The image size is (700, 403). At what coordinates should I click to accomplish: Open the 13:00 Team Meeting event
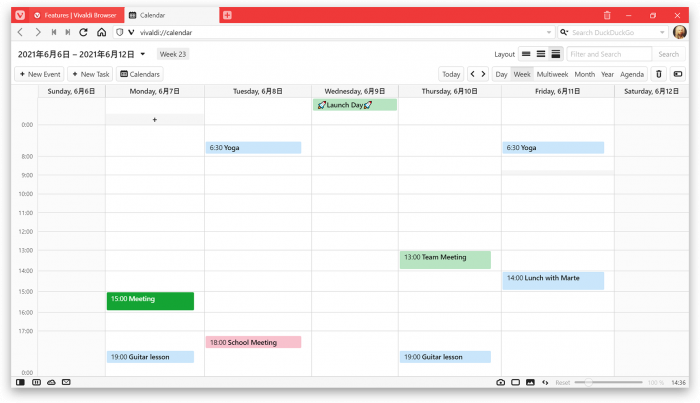click(445, 260)
